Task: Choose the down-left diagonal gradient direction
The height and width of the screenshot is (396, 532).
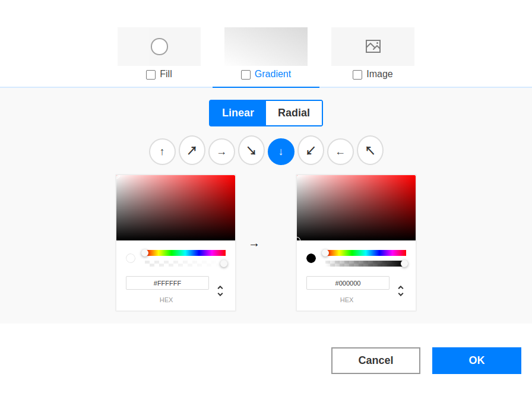Action: click(x=311, y=150)
